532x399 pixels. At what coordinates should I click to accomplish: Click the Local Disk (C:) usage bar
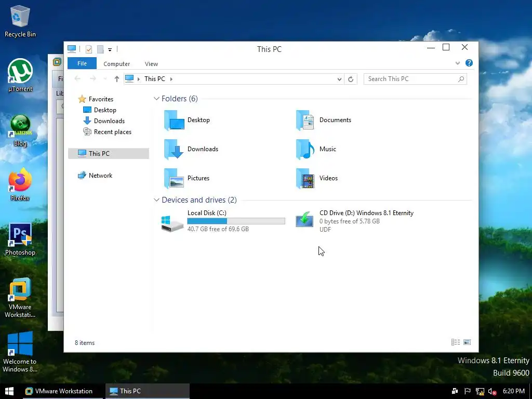coord(236,221)
